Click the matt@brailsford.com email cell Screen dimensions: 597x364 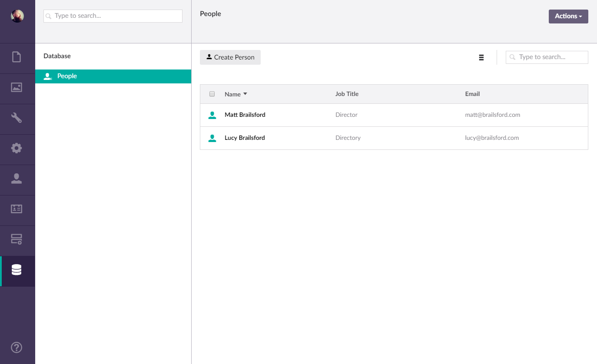493,115
